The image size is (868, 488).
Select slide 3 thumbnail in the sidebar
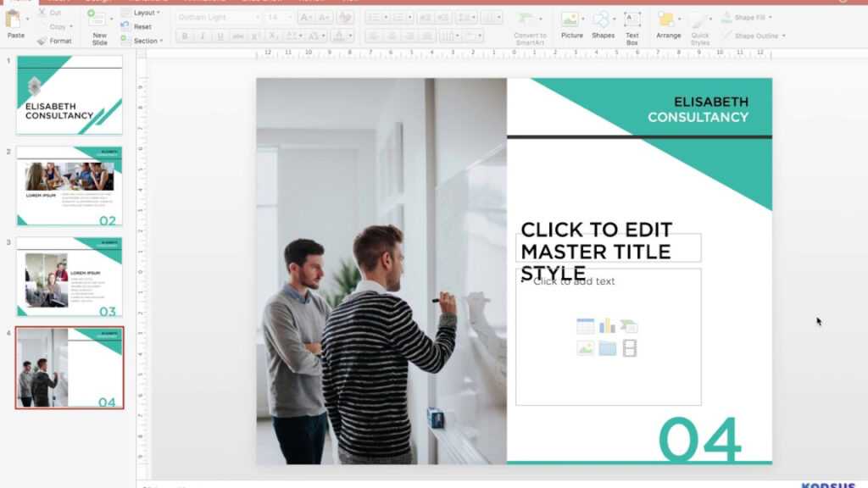(x=68, y=280)
